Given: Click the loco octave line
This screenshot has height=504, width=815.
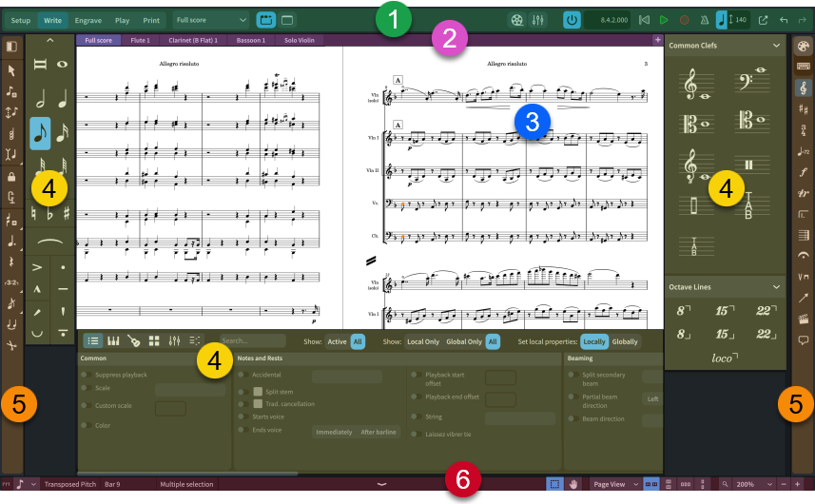Looking at the screenshot, I should click(x=727, y=358).
